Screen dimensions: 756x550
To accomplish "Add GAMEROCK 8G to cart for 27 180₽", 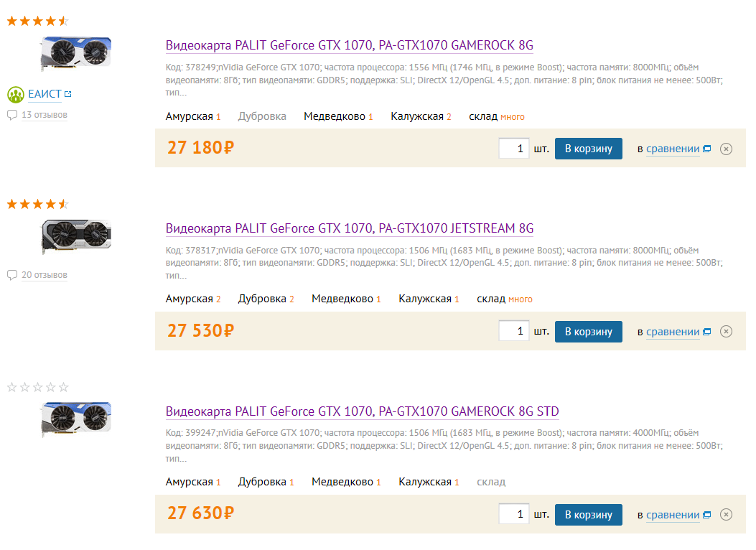I will tap(588, 149).
